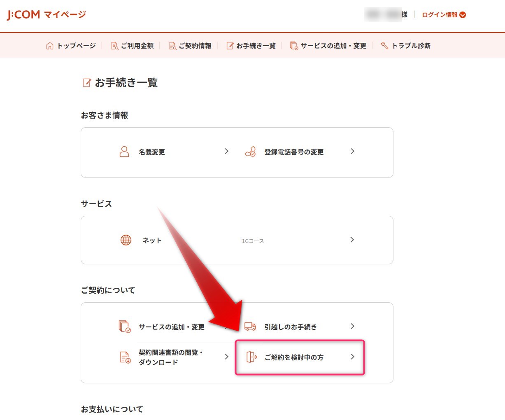Screen dimensions: 505x420
Task: Click the exit door icon for ご解約
Action: 251,357
